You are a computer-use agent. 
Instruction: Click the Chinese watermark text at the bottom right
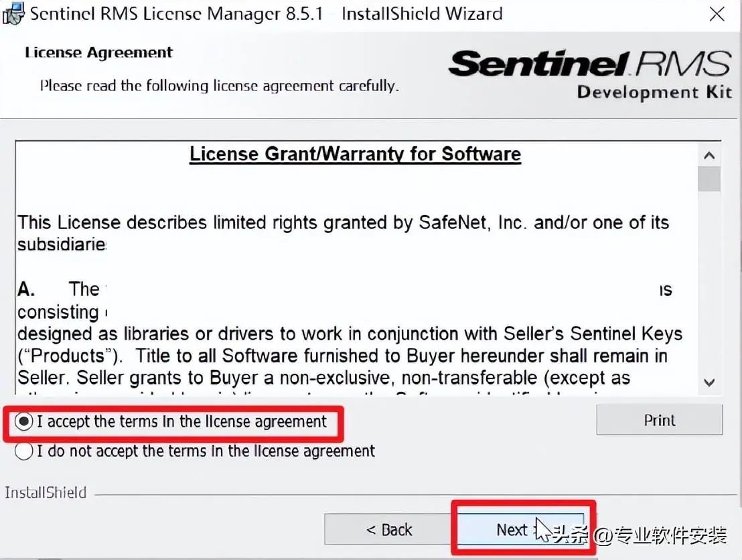point(639,535)
